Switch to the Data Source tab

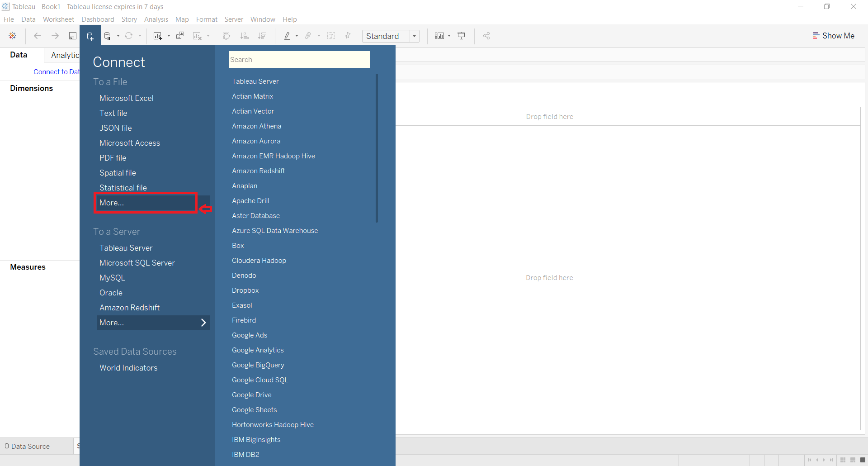pyautogui.click(x=30, y=447)
